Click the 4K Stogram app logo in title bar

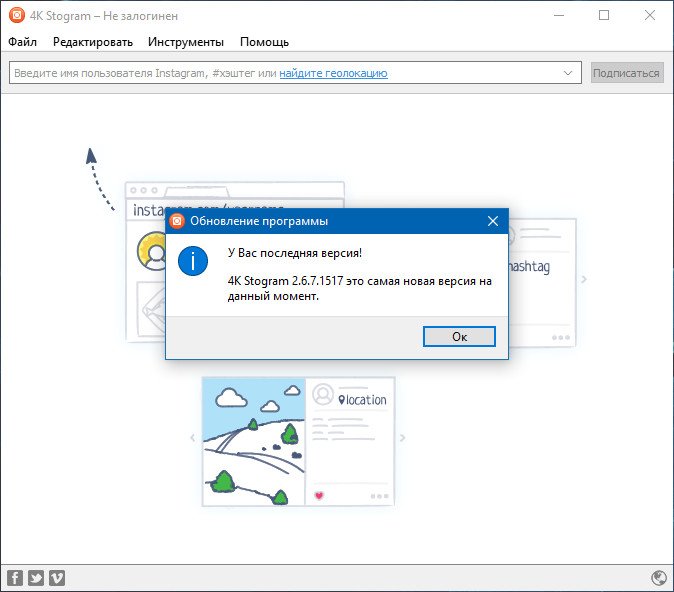[17, 15]
